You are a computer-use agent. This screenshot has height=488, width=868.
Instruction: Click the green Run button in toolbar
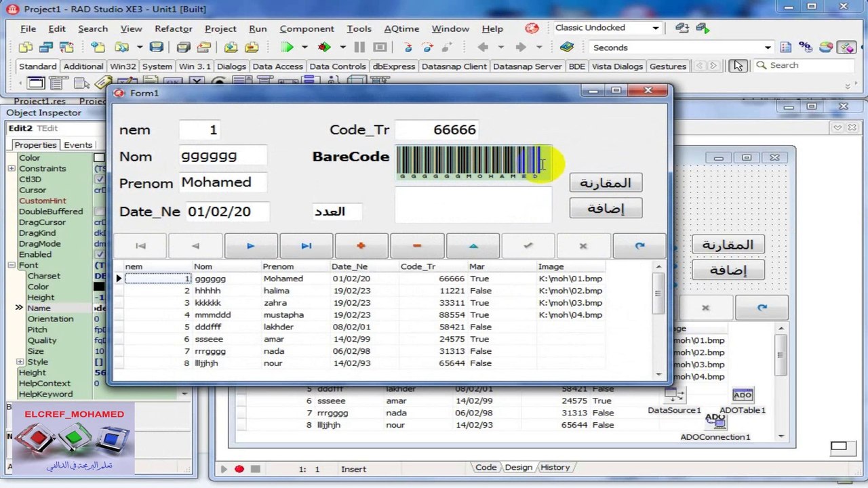[x=288, y=47]
